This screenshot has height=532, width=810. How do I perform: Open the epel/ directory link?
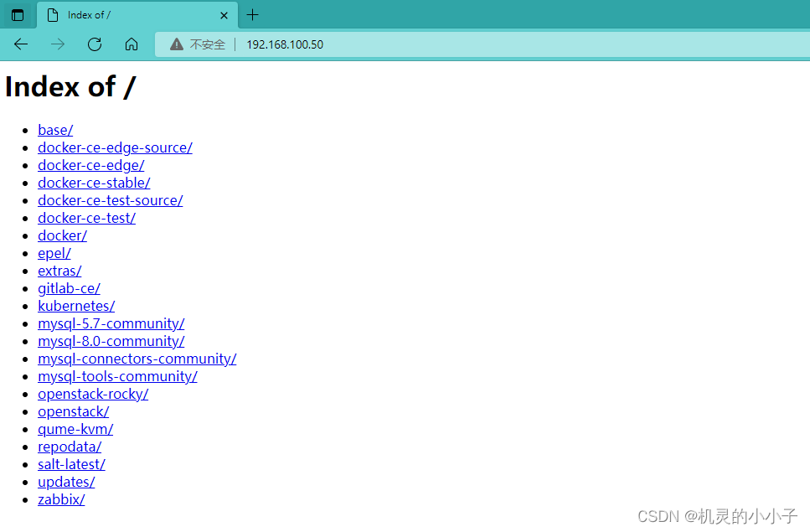(x=54, y=253)
